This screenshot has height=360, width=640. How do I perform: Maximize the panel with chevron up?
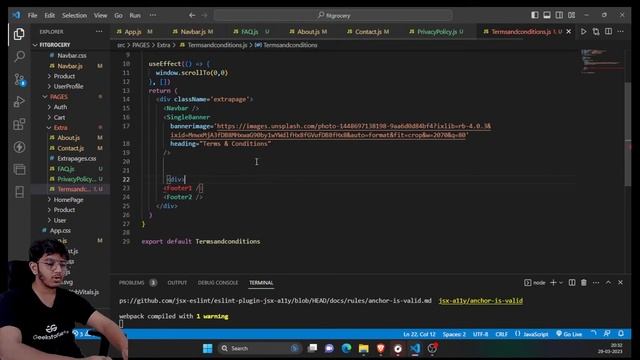click(x=608, y=282)
